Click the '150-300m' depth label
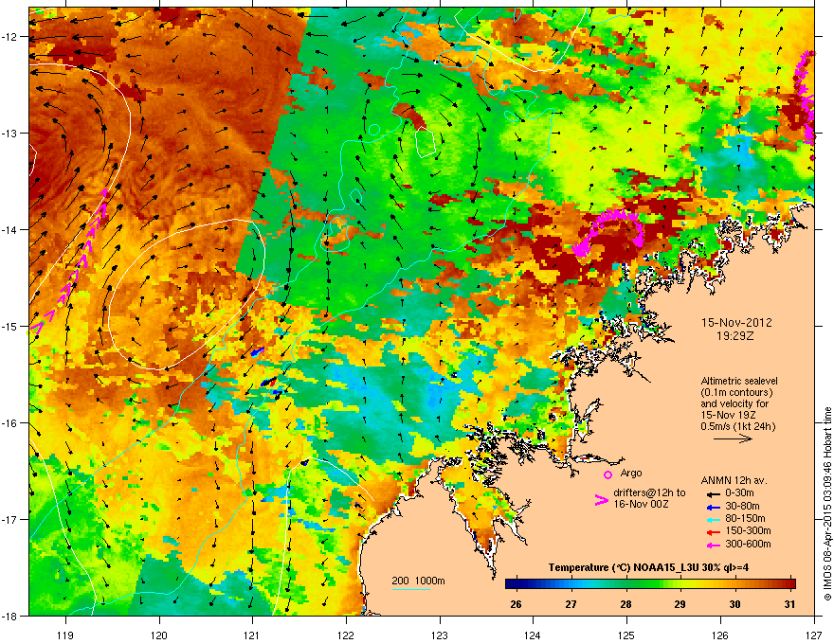Viewport: 834px width, 644px height. 748,530
